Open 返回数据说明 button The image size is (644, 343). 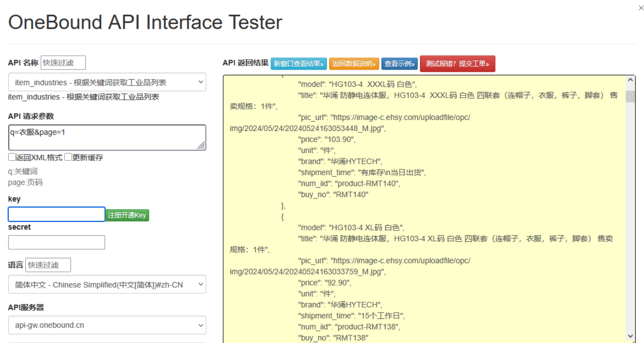click(x=354, y=64)
